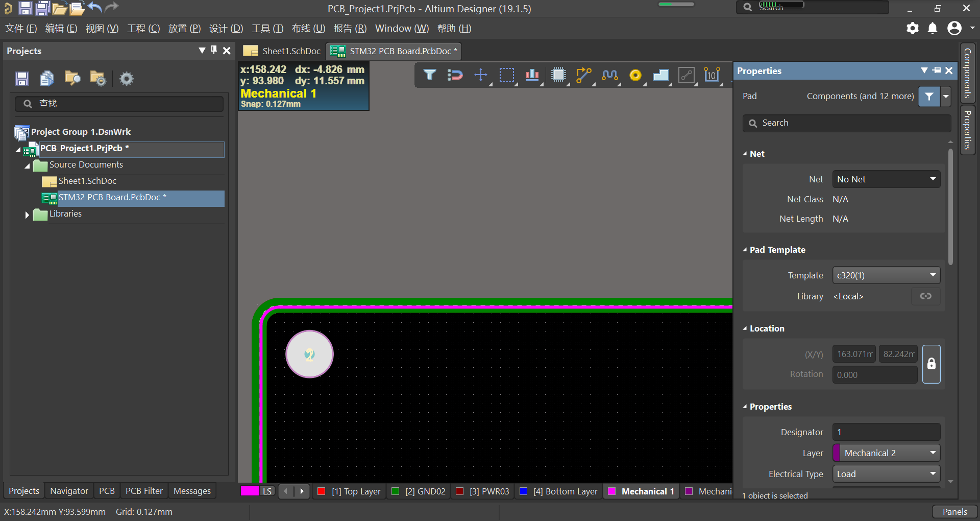Click folder with magnifier icon in Projects panel
980x521 pixels.
pos(72,78)
